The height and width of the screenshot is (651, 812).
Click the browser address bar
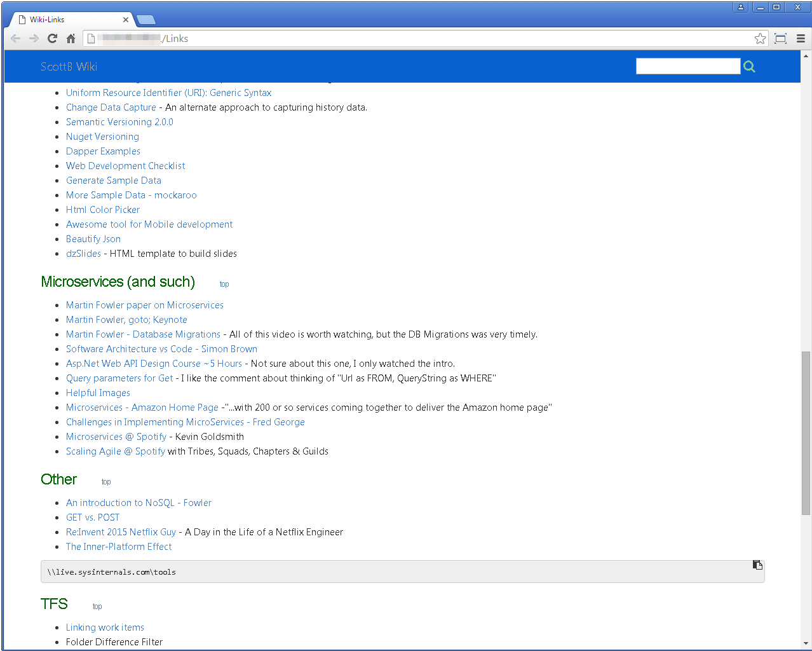[x=419, y=39]
